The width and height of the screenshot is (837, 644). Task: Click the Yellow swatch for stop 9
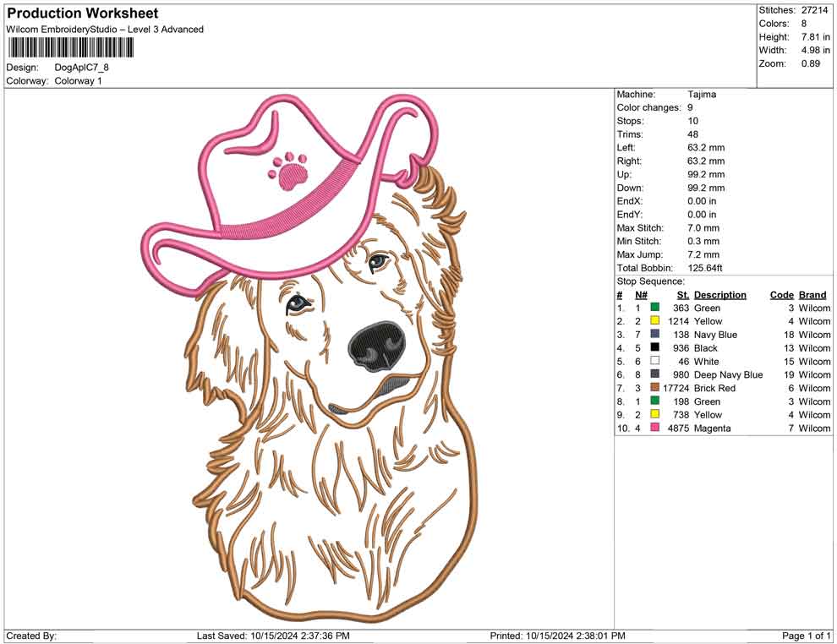pos(654,415)
